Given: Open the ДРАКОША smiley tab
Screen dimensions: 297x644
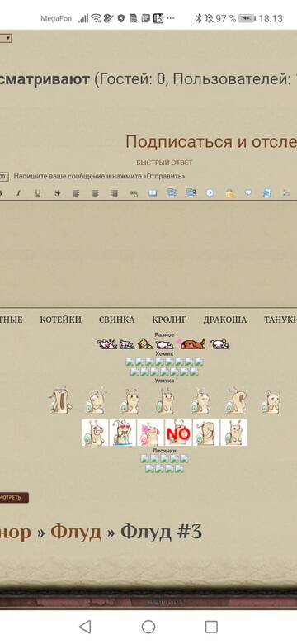Looking at the screenshot, I should coord(224,320).
